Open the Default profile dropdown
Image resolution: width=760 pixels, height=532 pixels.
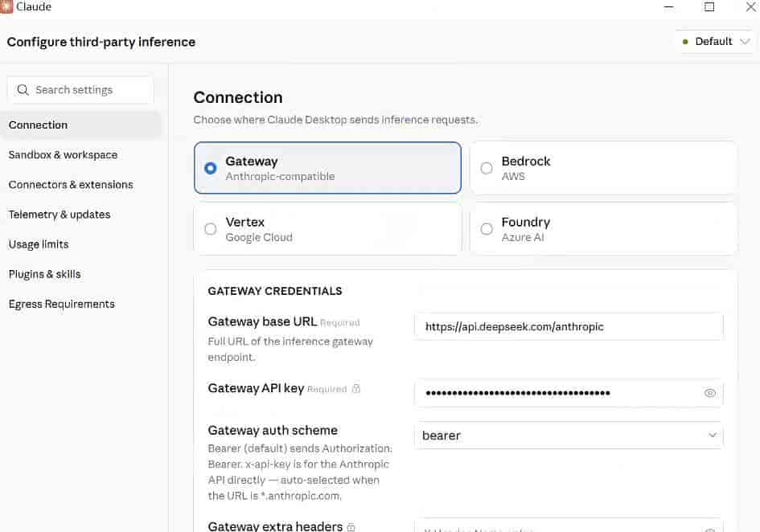(716, 42)
